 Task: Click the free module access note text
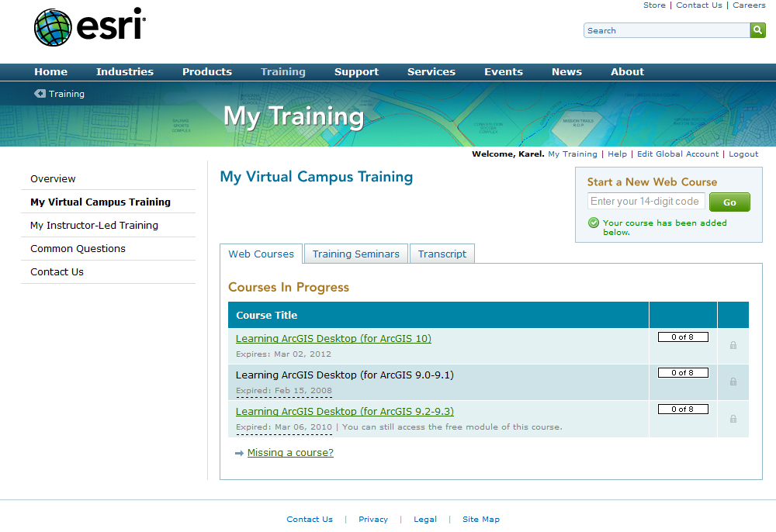[x=452, y=427]
